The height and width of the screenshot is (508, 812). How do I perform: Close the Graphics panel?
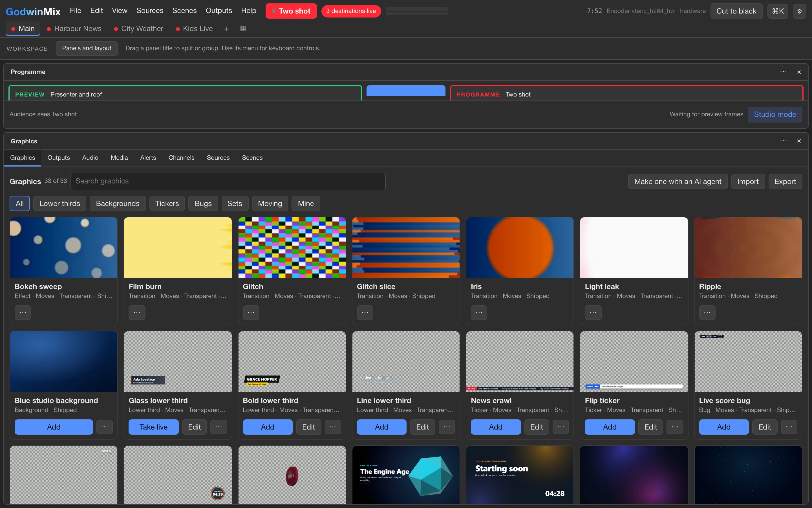click(x=799, y=141)
